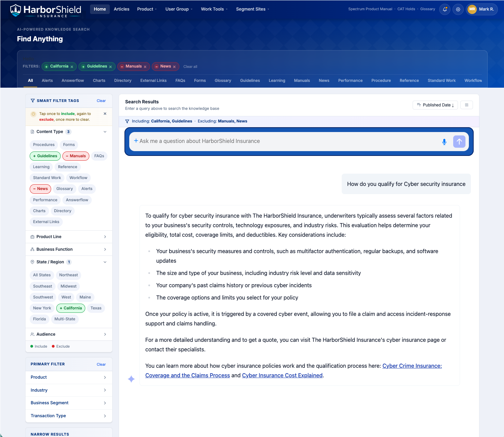This screenshot has width=504, height=437.
Task: Toggle the Procedures tag
Action: click(44, 145)
